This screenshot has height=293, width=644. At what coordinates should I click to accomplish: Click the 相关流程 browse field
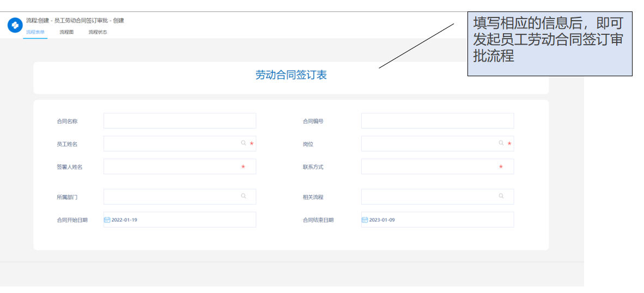(438, 197)
